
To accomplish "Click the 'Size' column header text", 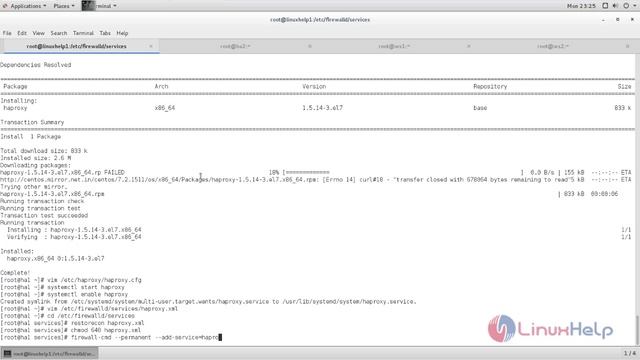I will point(624,87).
